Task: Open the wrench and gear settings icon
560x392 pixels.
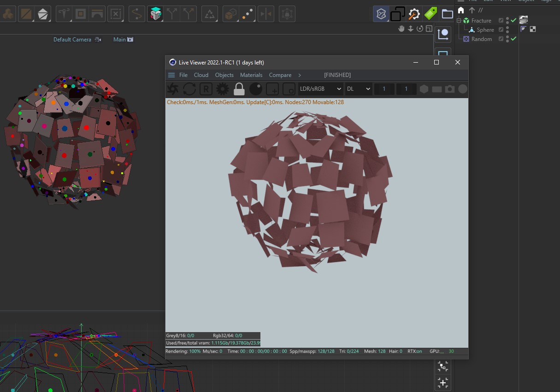Action: (414, 14)
